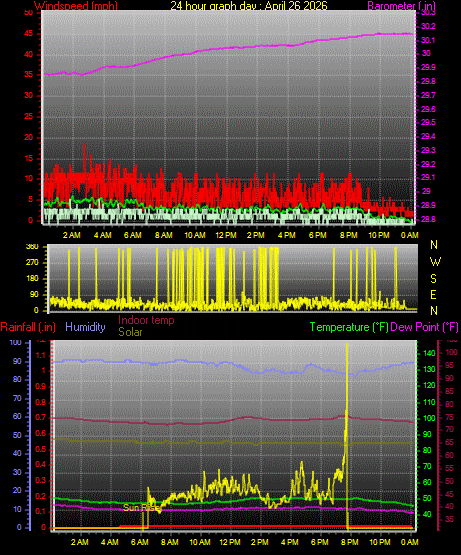Select the olive "Solar" legend label
This screenshot has width=461, height=555.
point(130,332)
